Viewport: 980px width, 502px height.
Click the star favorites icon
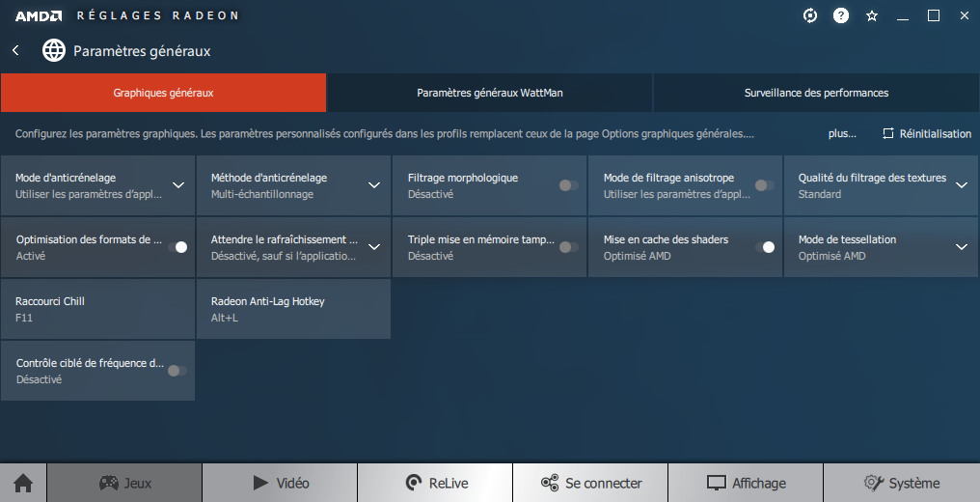click(x=872, y=15)
